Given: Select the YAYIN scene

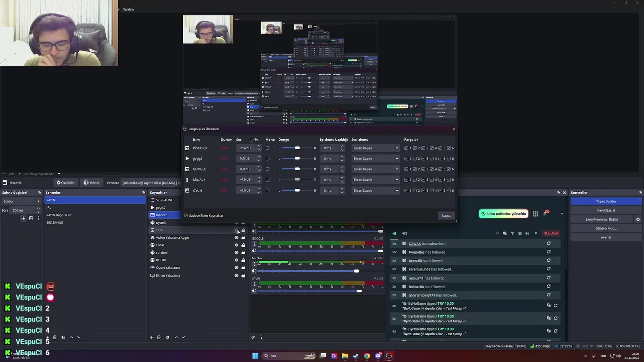Looking at the screenshot, I should 95,200.
